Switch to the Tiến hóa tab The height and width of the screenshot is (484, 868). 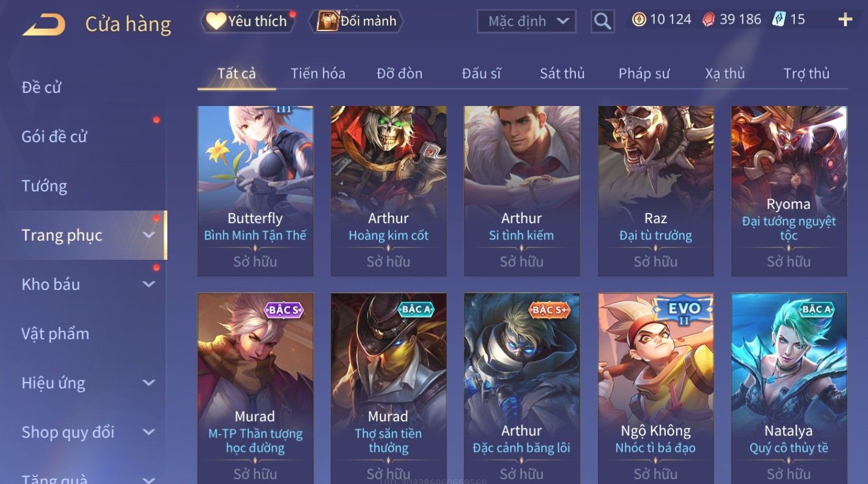coord(318,74)
